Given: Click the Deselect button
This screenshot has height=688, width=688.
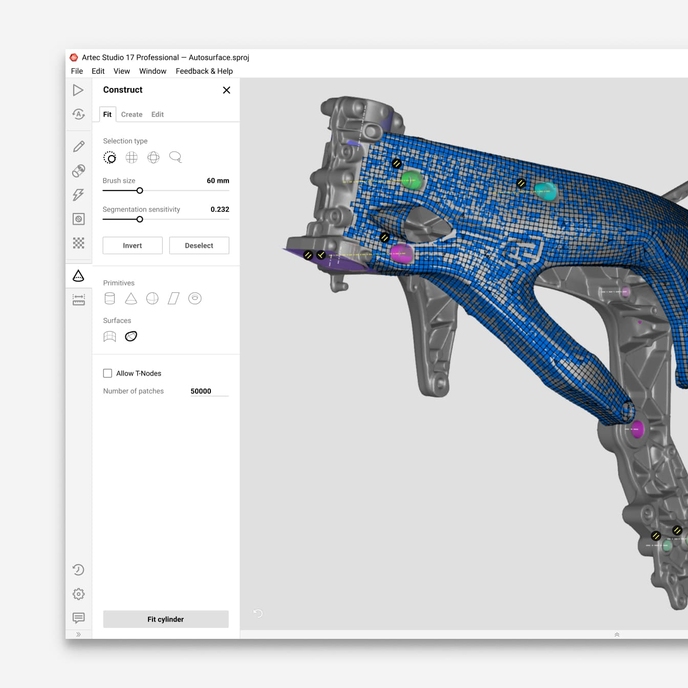Looking at the screenshot, I should click(199, 245).
